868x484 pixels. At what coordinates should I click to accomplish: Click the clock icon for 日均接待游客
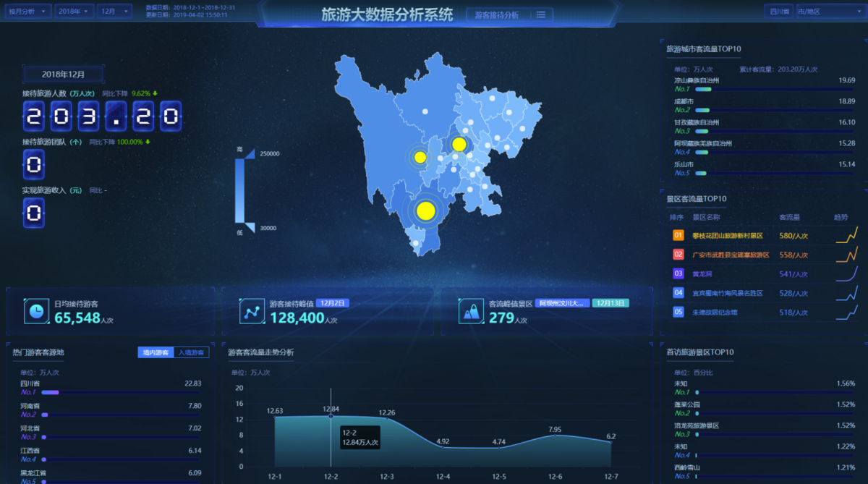36,310
